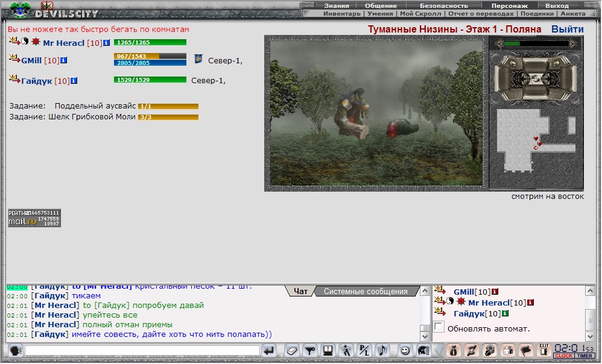The width and height of the screenshot is (602, 364).
Task: Open the Умения submenu link
Action: pos(380,13)
